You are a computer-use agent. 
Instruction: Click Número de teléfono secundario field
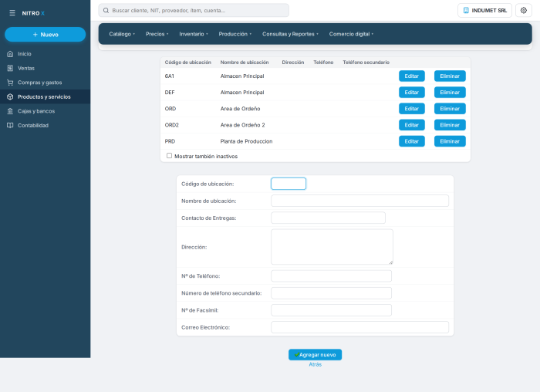pyautogui.click(x=331, y=293)
